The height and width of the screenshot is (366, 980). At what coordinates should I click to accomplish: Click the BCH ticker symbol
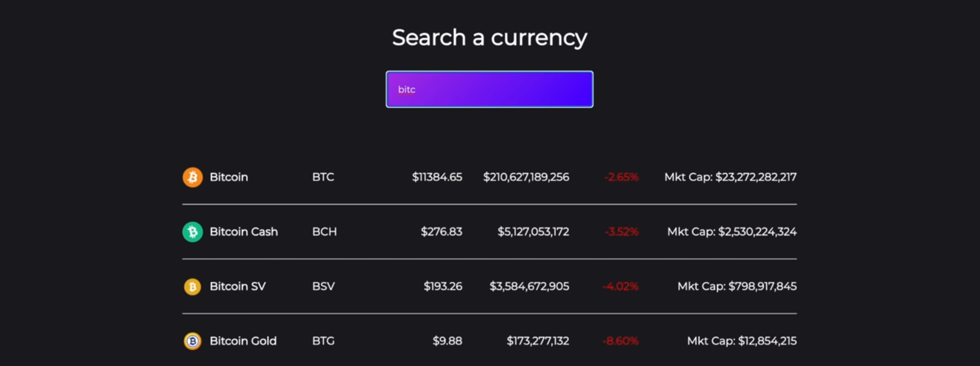click(324, 232)
